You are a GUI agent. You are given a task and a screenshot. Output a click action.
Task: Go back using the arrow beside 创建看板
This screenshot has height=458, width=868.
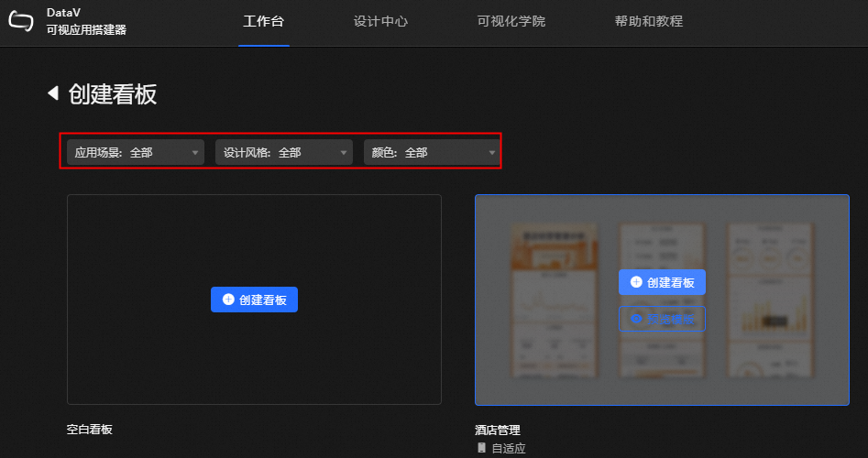53,93
